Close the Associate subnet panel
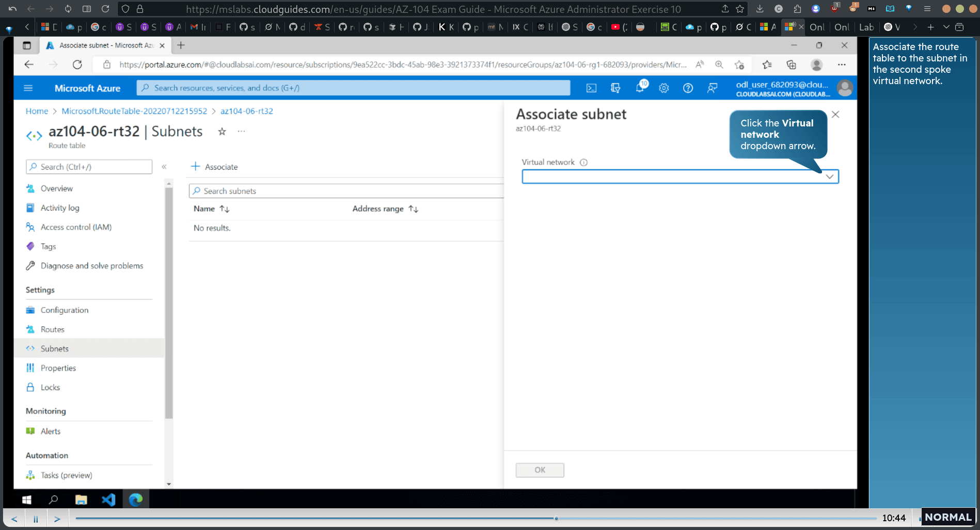This screenshot has width=980, height=530. [x=835, y=115]
